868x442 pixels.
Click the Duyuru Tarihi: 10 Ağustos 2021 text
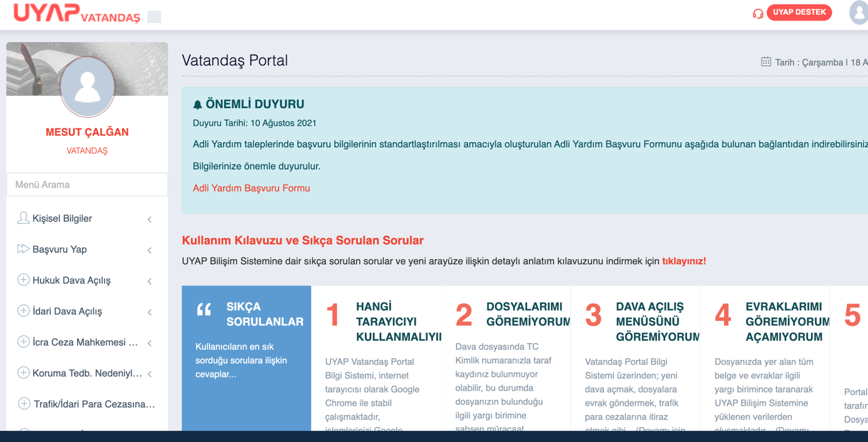click(255, 123)
